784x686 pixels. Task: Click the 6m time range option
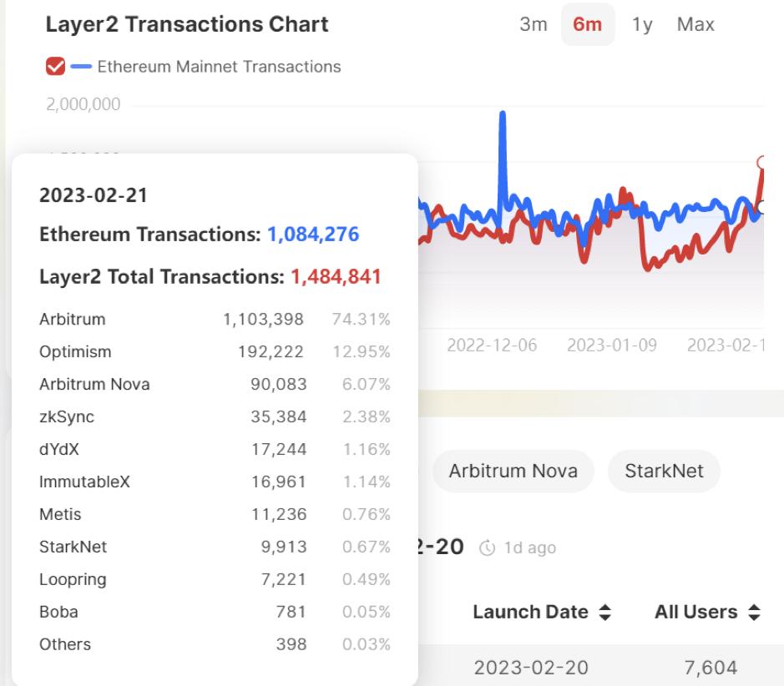587,24
